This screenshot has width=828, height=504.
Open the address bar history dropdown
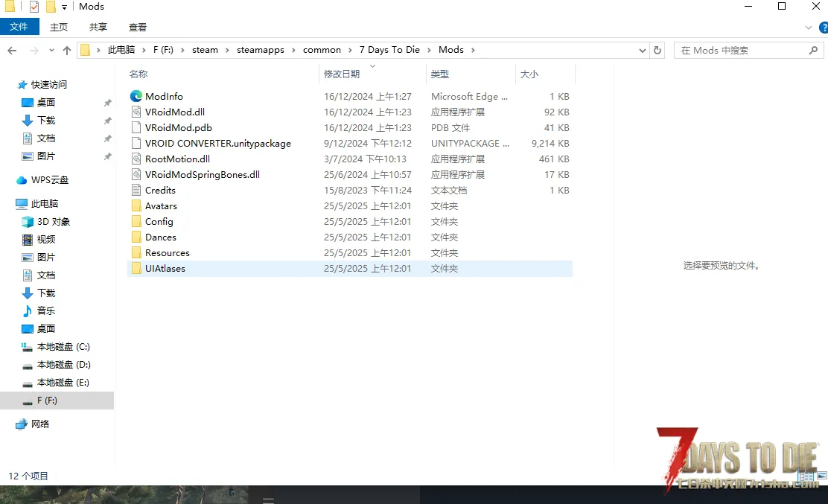pyautogui.click(x=642, y=50)
